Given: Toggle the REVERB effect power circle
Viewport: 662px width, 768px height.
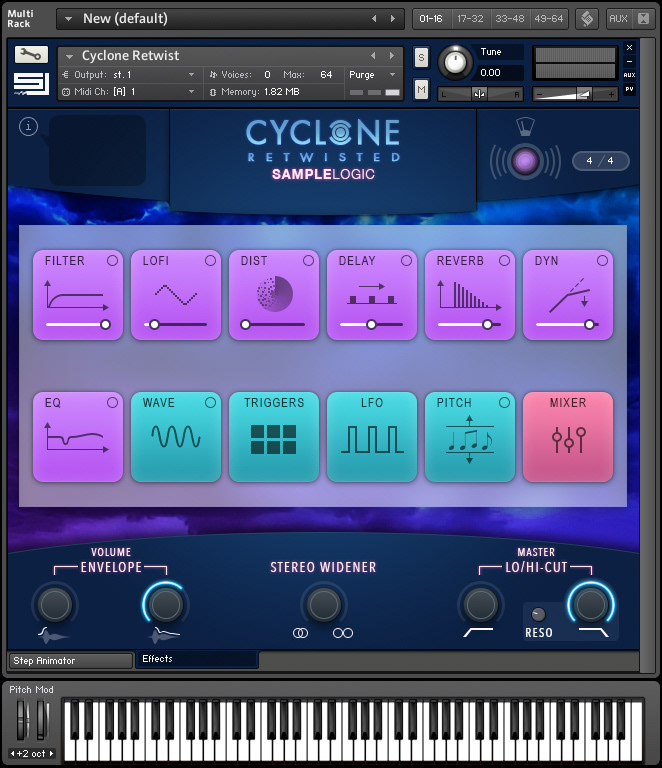Looking at the screenshot, I should click(x=504, y=261).
